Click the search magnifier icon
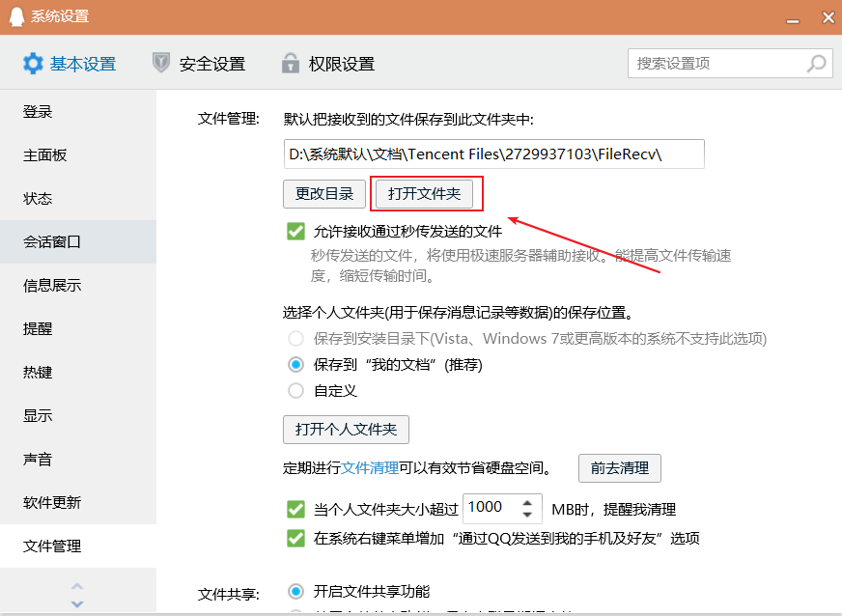This screenshot has width=842, height=616. (817, 64)
